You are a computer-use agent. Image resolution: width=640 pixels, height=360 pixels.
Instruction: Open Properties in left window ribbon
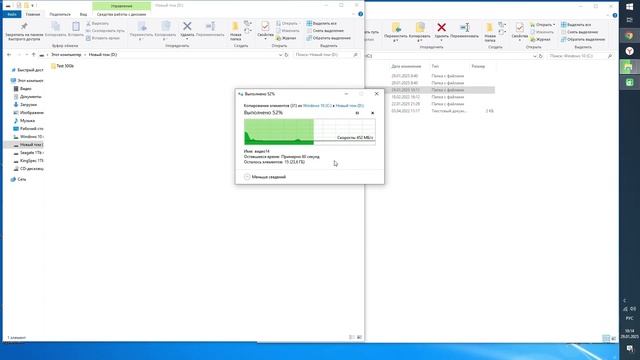pyautogui.click(x=265, y=30)
